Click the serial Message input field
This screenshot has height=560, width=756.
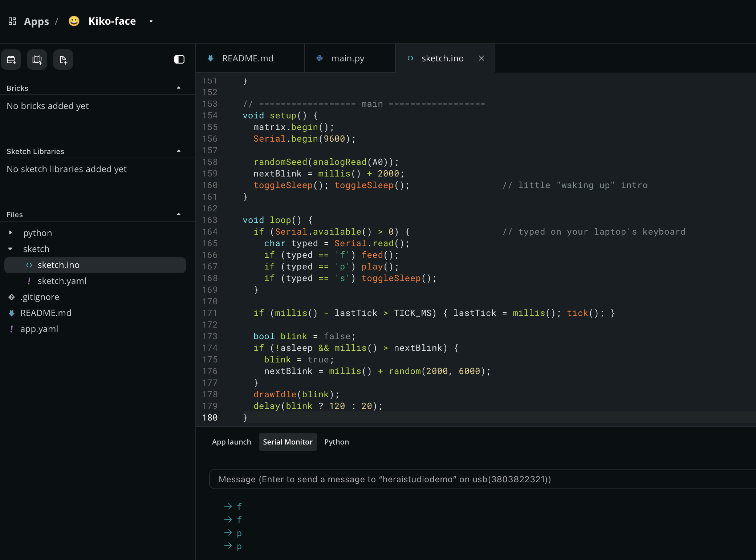point(483,479)
